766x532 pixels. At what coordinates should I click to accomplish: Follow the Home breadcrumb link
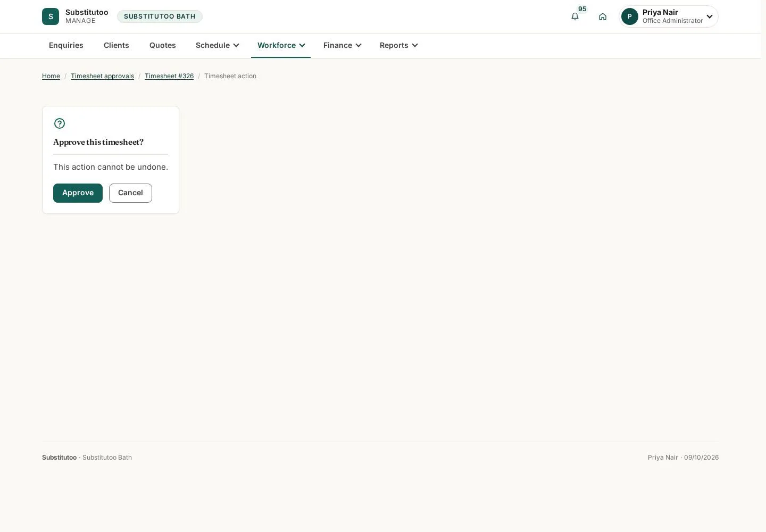pos(51,76)
